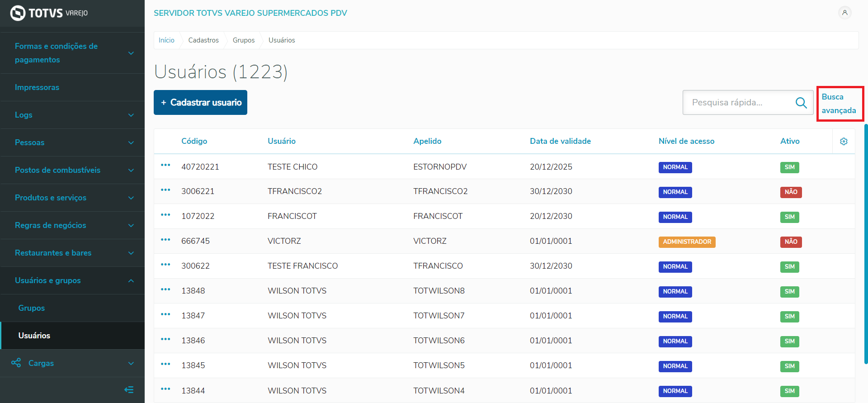Click the TOTWILSON4 nickname cell

(439, 391)
